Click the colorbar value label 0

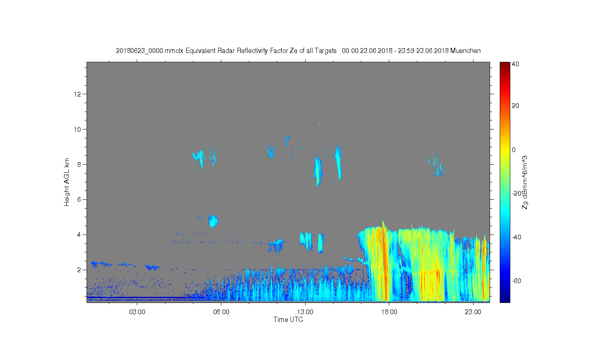514,150
